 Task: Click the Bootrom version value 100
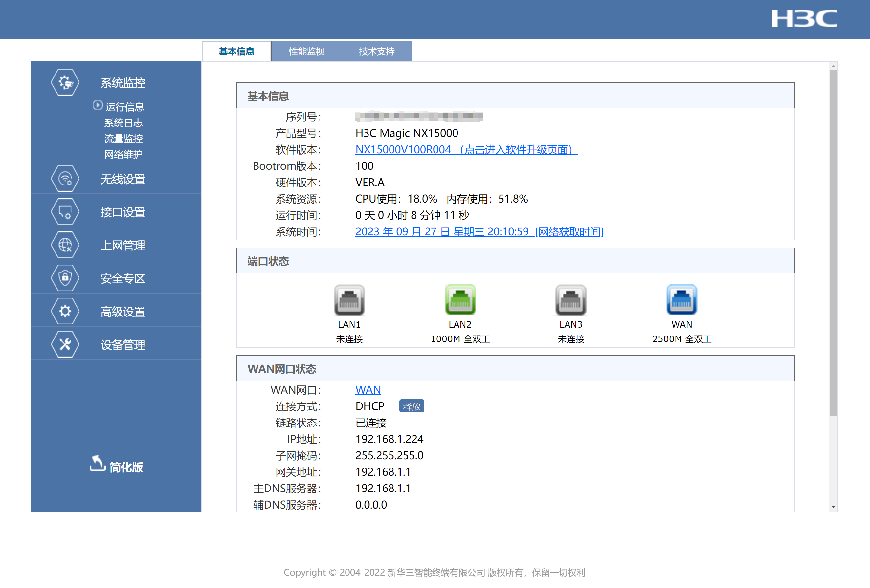coord(364,166)
